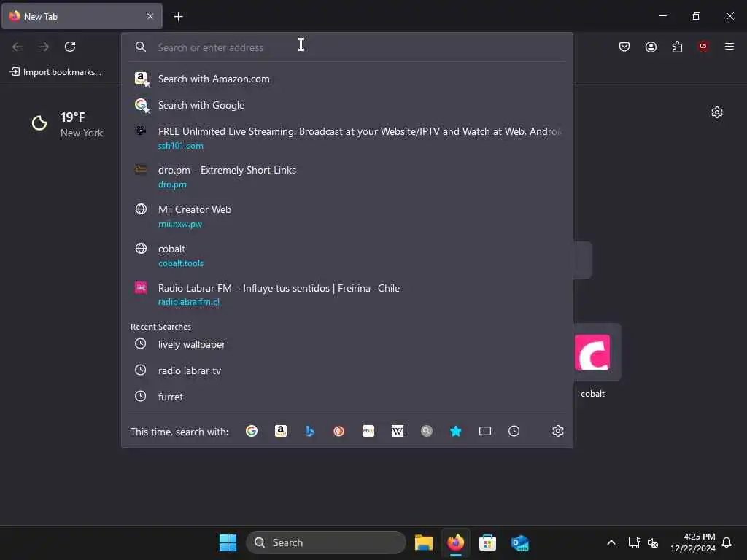Open cobalt cobalt.tools suggestion
Viewport: 747px width, 560px height.
(347, 255)
